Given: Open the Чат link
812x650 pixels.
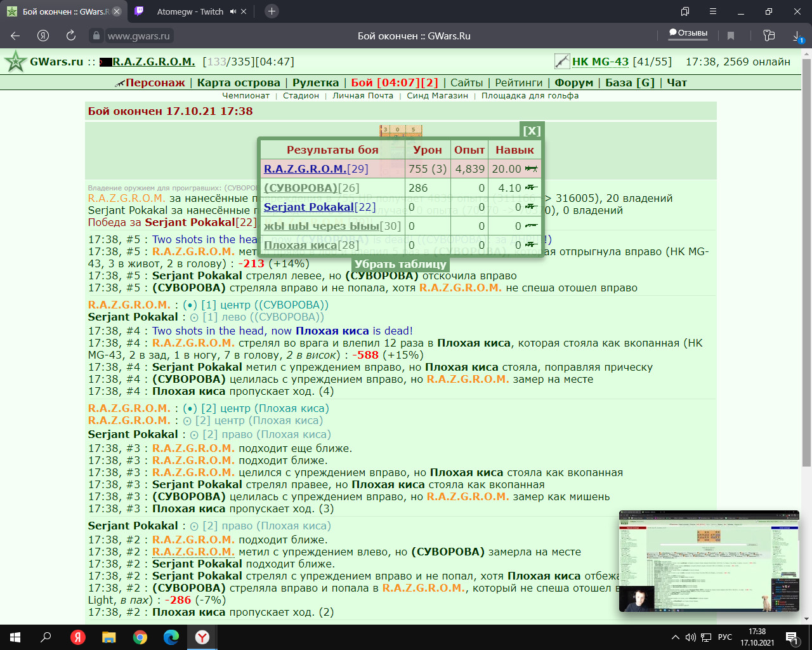Looking at the screenshot, I should (x=677, y=83).
